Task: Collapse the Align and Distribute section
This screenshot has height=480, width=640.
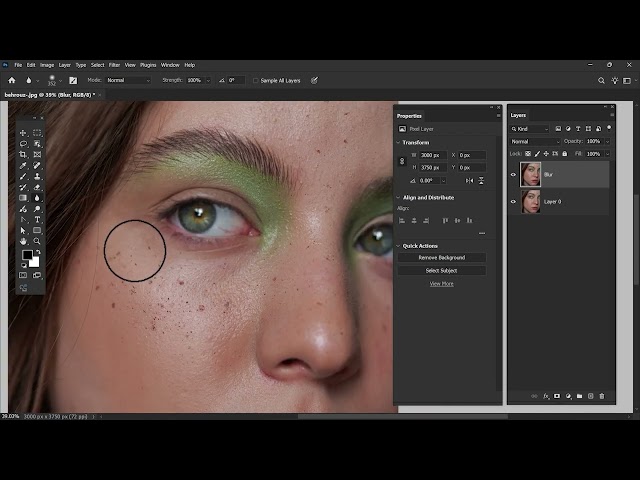Action: click(398, 198)
